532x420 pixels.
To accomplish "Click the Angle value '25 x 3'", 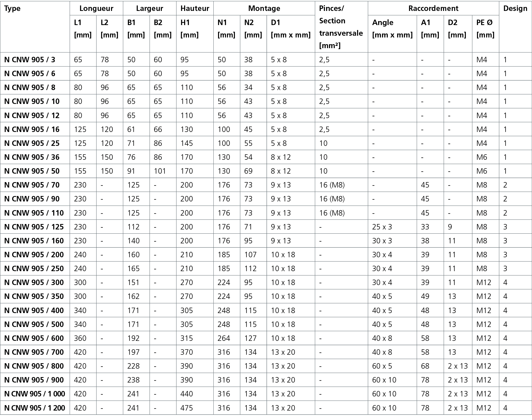I will [382, 227].
